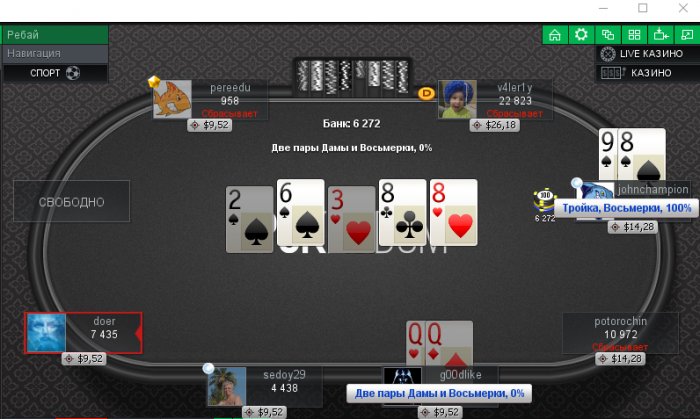Click the resize table window icon
Viewport: 700px width, 419px height.
pyautogui.click(x=687, y=35)
